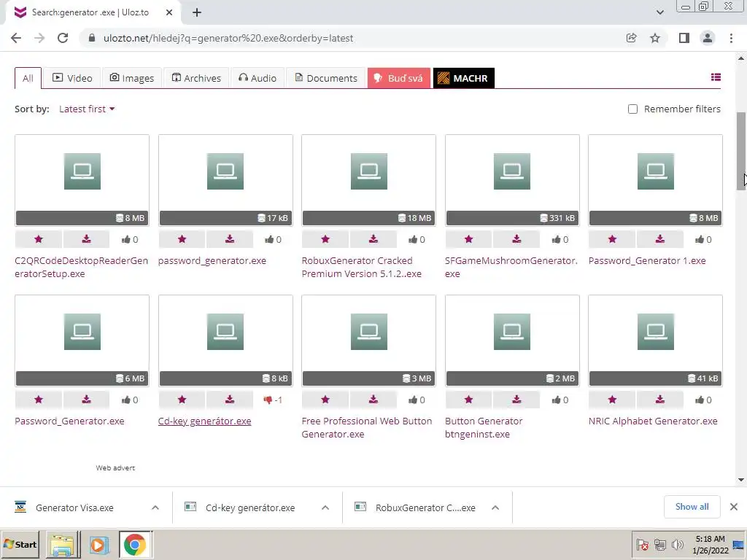Switch to Archives filter tab

[x=196, y=78]
